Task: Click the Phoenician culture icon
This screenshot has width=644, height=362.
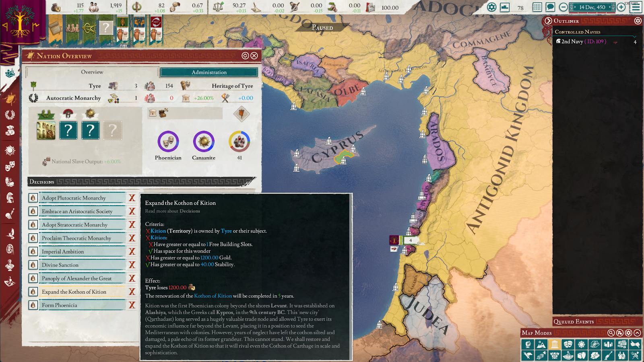Action: 168,141
